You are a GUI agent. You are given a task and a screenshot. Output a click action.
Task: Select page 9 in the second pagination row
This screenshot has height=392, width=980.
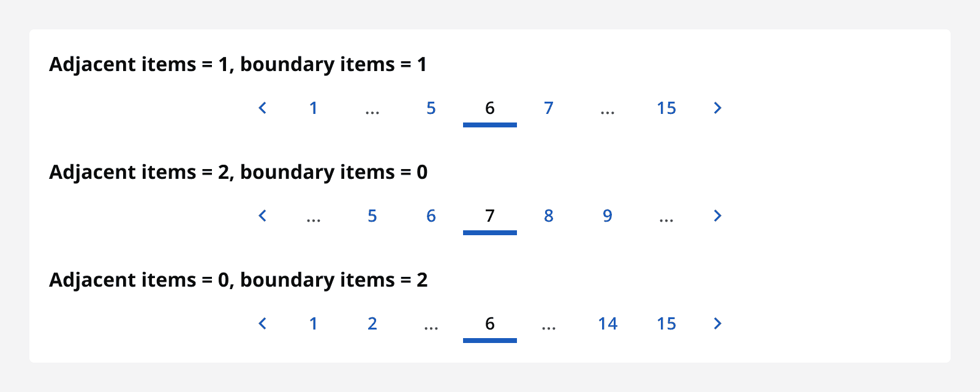coord(607,216)
